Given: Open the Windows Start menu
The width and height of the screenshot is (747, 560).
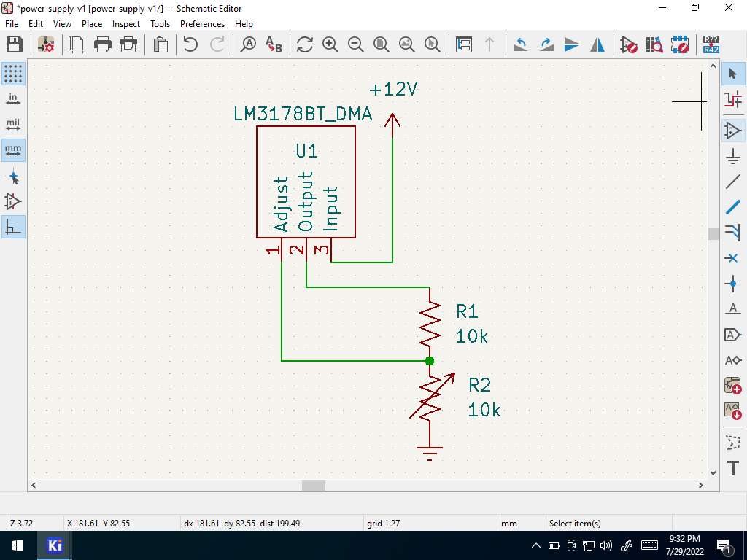Looking at the screenshot, I should [18, 545].
